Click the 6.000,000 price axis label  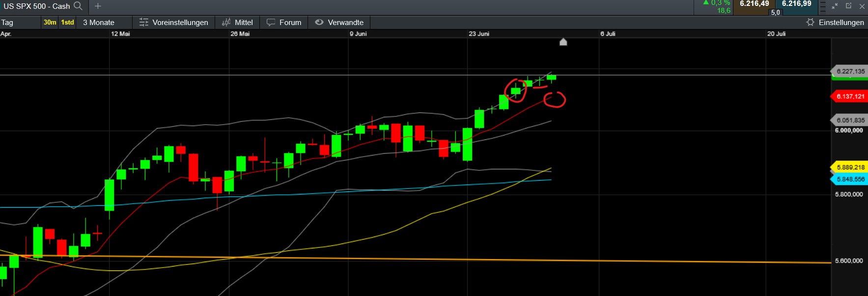[x=849, y=130]
